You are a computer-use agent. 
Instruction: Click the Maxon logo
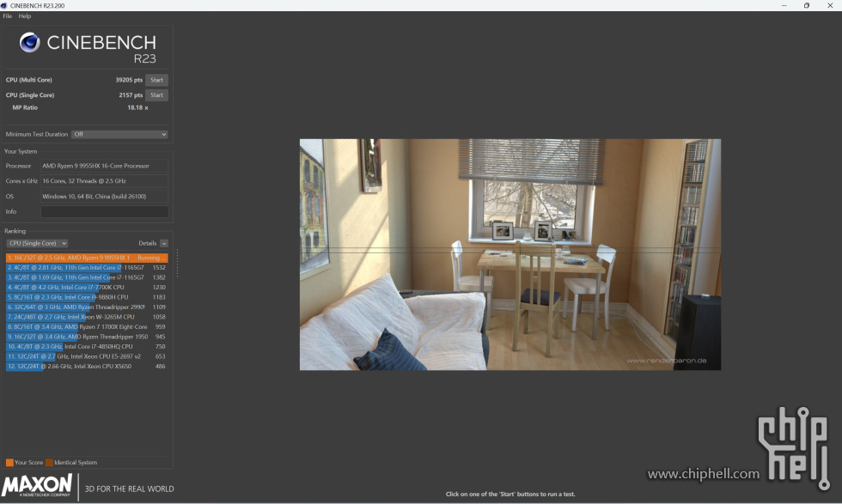[x=37, y=486]
